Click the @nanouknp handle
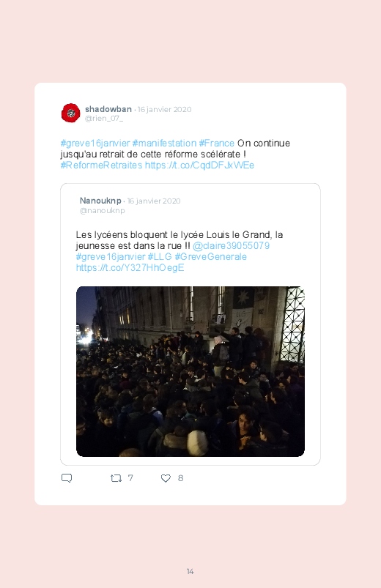381x588 pixels. (x=102, y=210)
